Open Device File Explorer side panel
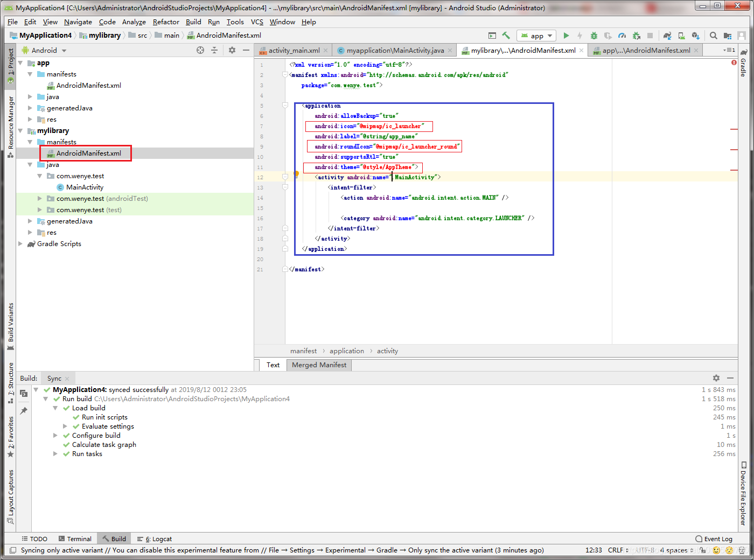Viewport: 754px width, 560px height. [x=743, y=493]
